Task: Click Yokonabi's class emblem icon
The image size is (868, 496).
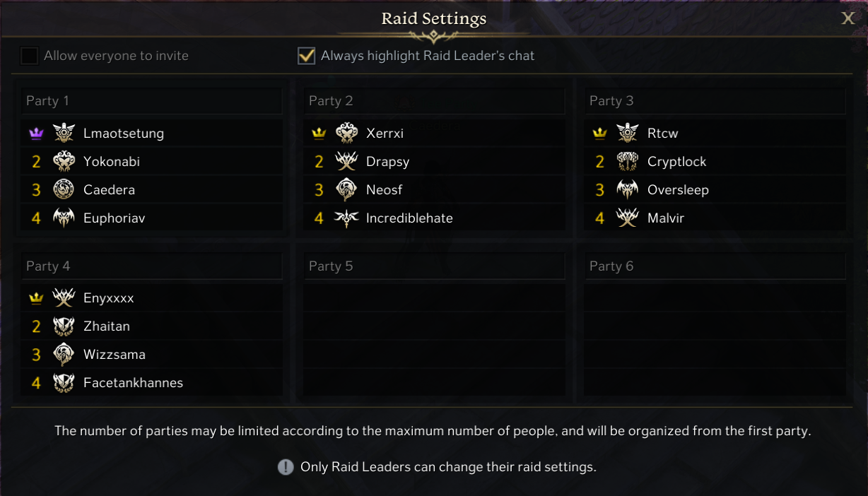Action: coord(64,161)
